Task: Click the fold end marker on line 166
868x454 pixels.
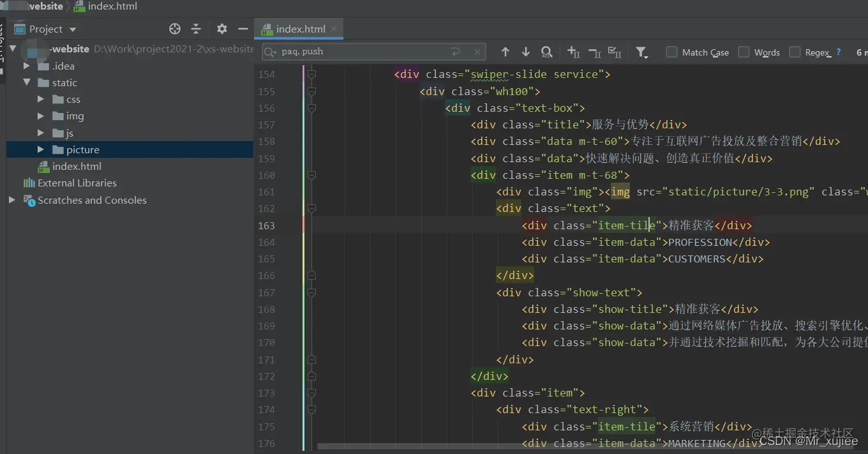Action: click(x=311, y=275)
